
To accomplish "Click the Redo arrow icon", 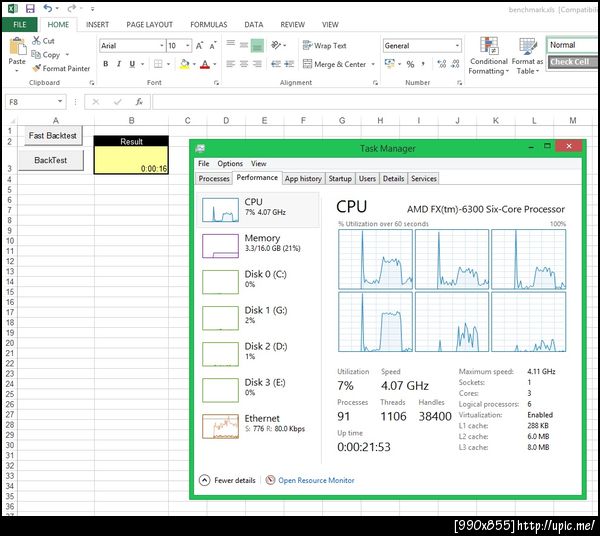I will pos(71,8).
